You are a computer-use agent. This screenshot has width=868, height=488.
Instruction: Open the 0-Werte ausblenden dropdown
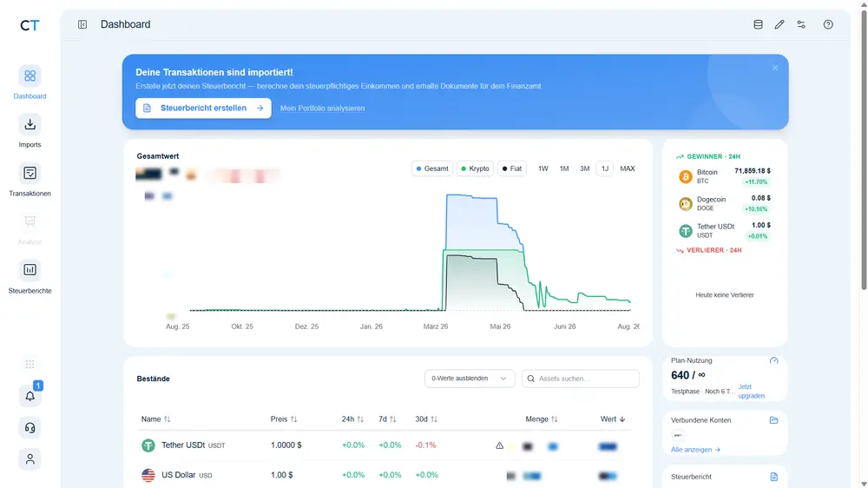pos(470,379)
